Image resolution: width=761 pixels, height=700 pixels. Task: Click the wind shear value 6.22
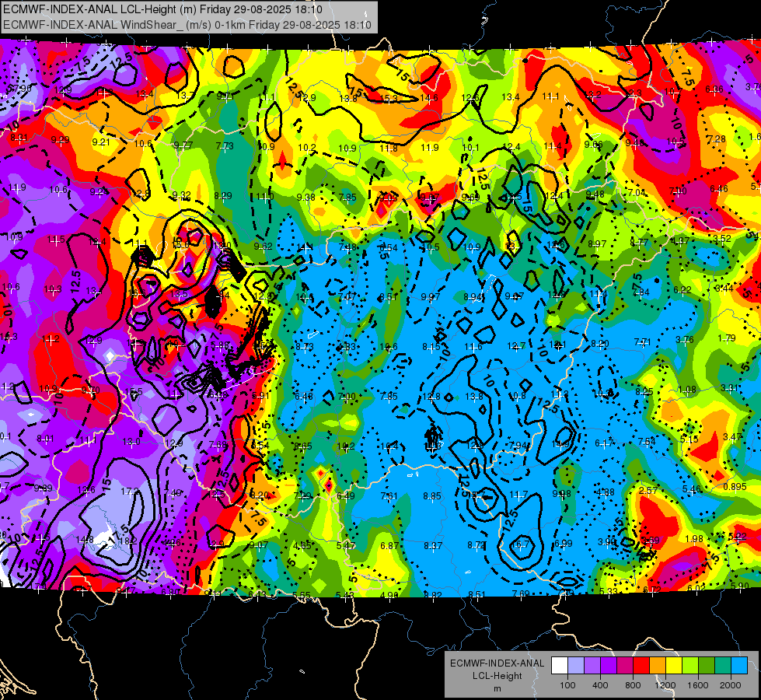682,289
